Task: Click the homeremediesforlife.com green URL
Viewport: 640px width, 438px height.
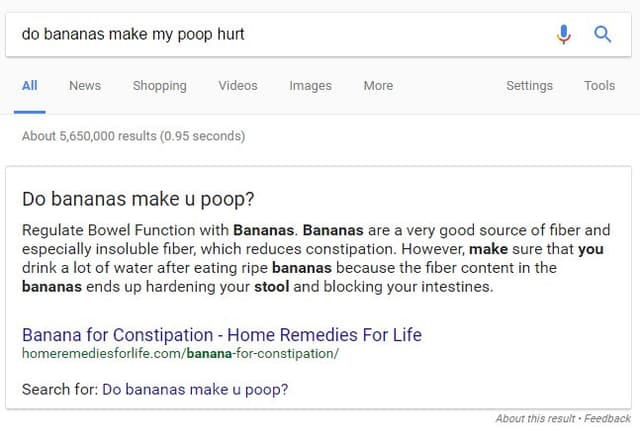Action: (180, 353)
